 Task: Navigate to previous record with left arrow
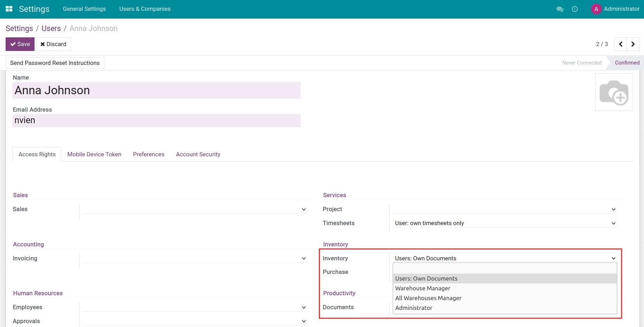(621, 44)
